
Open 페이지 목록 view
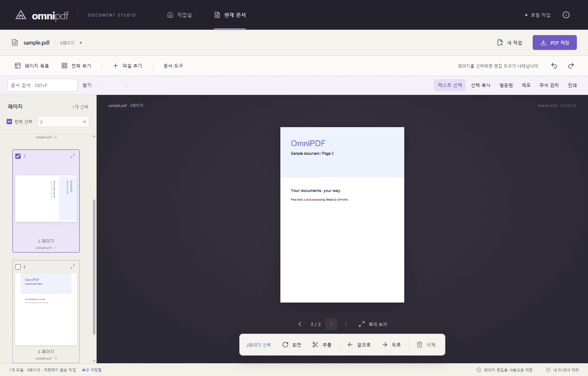pos(32,66)
